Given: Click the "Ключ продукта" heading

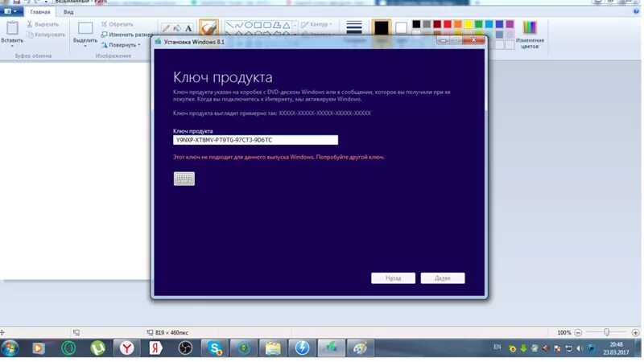Looking at the screenshot, I should (223, 77).
